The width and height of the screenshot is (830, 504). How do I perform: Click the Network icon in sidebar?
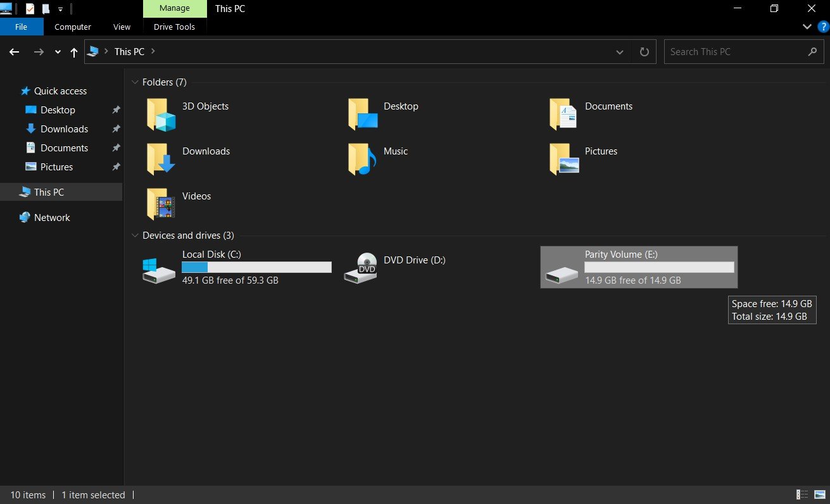pos(25,217)
